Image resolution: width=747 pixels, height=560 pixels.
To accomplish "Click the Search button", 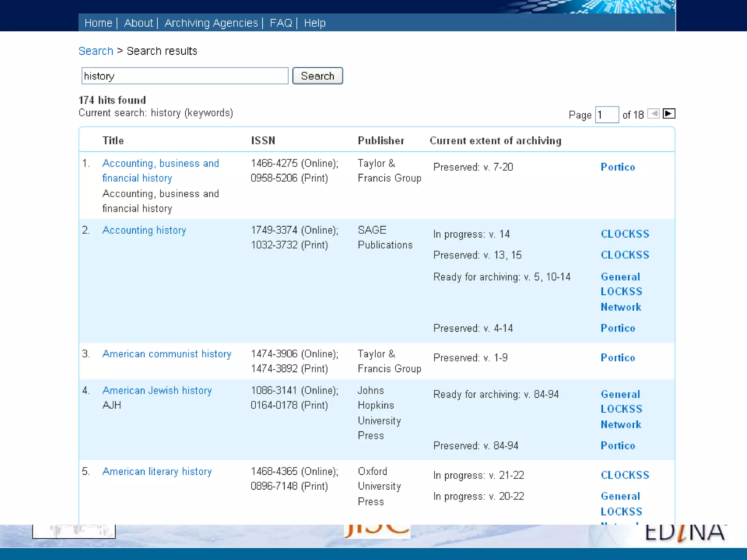I will tap(317, 76).
